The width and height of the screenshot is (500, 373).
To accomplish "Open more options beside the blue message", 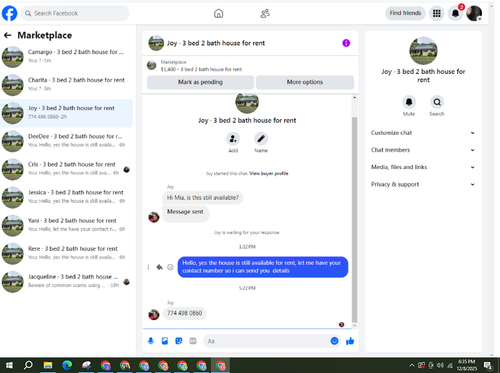I will point(148,267).
